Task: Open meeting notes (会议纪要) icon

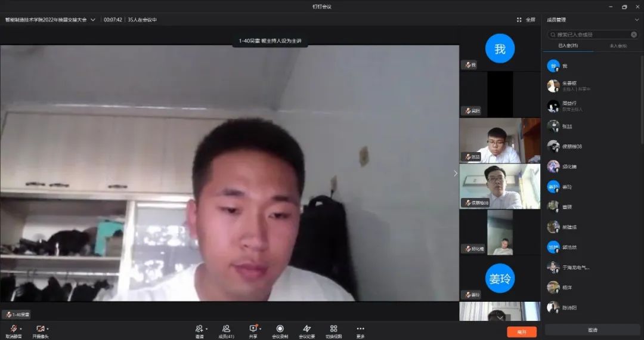Action: tap(306, 329)
